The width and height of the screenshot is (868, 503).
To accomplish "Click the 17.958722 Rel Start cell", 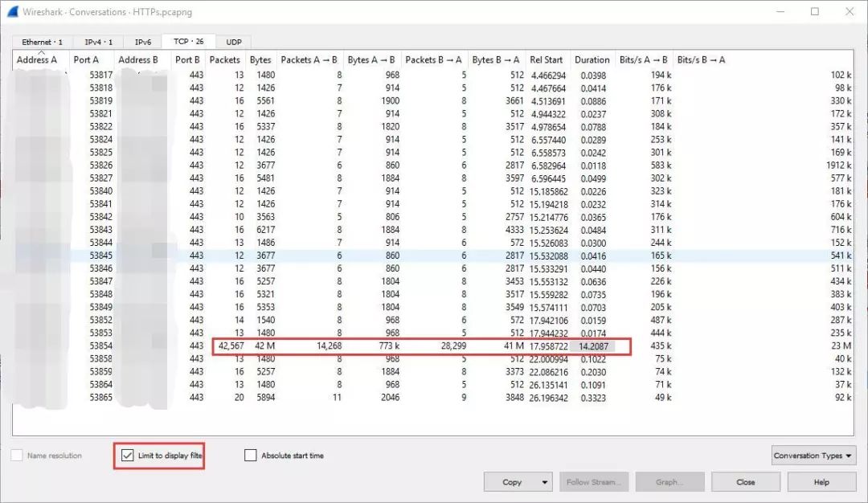I will (x=549, y=346).
